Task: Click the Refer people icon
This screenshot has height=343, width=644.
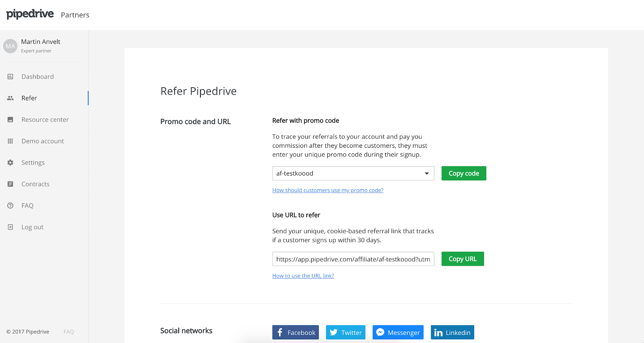Action: [x=10, y=98]
